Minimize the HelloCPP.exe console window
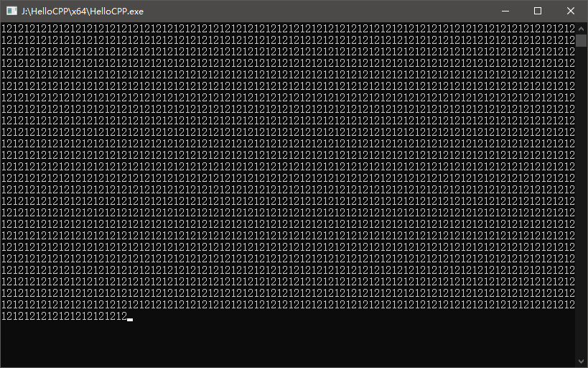The height and width of the screenshot is (368, 588). point(505,11)
